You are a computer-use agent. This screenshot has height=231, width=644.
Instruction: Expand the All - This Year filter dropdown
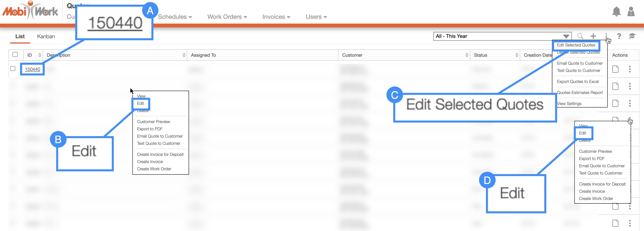click(566, 36)
